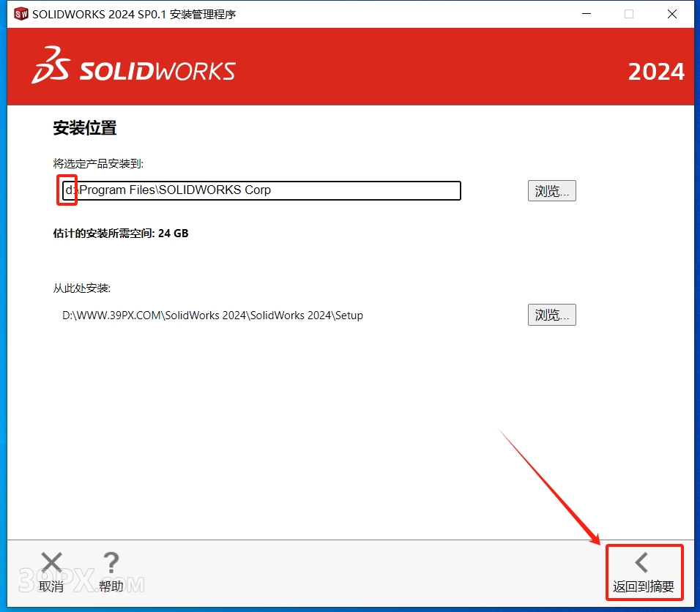The width and height of the screenshot is (700, 612).
Task: Click the Help question mark icon
Action: click(x=111, y=562)
